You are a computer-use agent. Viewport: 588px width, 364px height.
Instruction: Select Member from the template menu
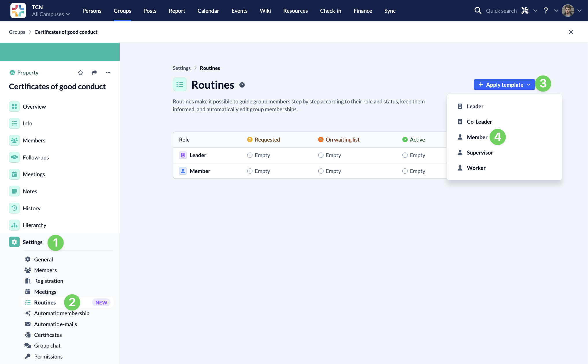pos(477,137)
